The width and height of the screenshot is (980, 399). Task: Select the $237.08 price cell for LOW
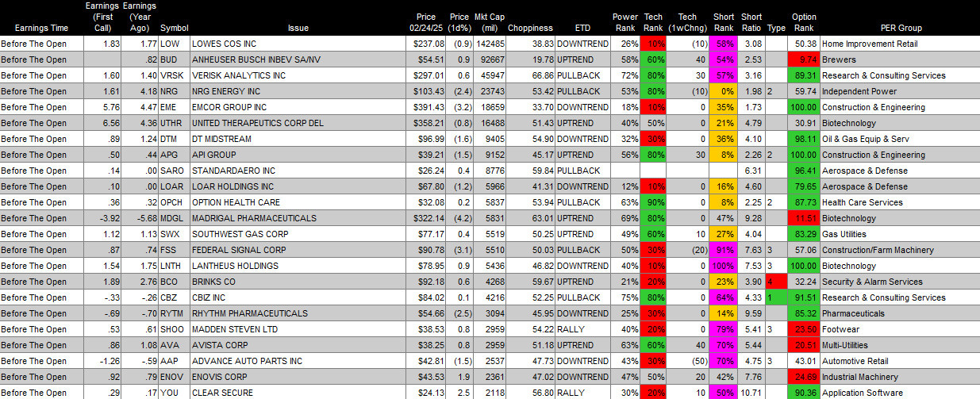click(427, 44)
